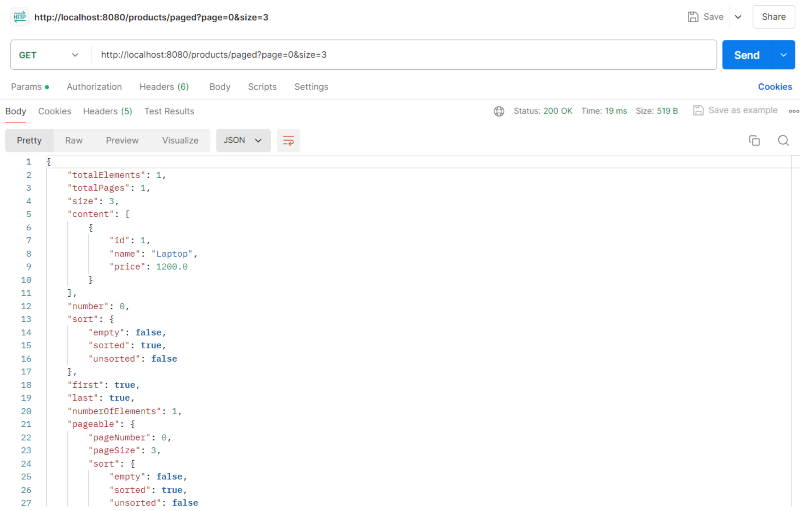Click the globe network icon
Screen dimensions: 800x511
[499, 111]
